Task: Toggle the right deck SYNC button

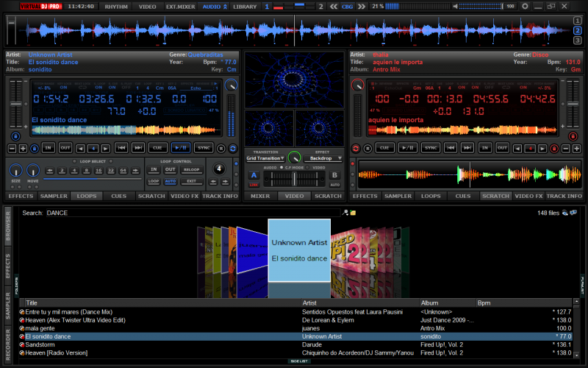Action: pos(431,148)
